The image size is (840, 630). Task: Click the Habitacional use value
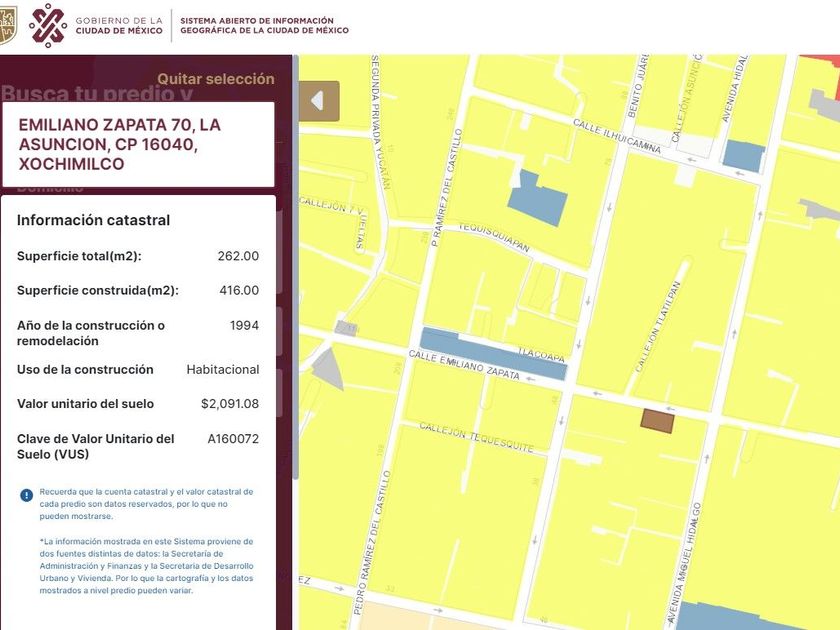(x=223, y=370)
